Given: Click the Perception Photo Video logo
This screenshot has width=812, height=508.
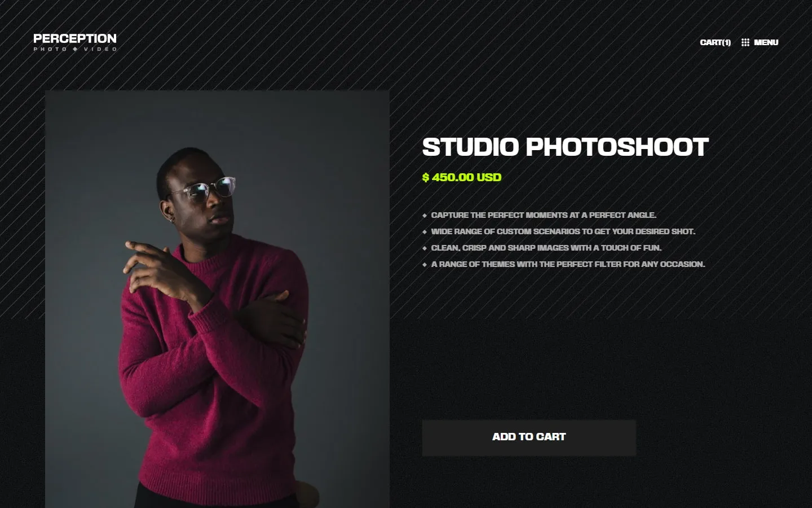Looking at the screenshot, I should tap(75, 42).
